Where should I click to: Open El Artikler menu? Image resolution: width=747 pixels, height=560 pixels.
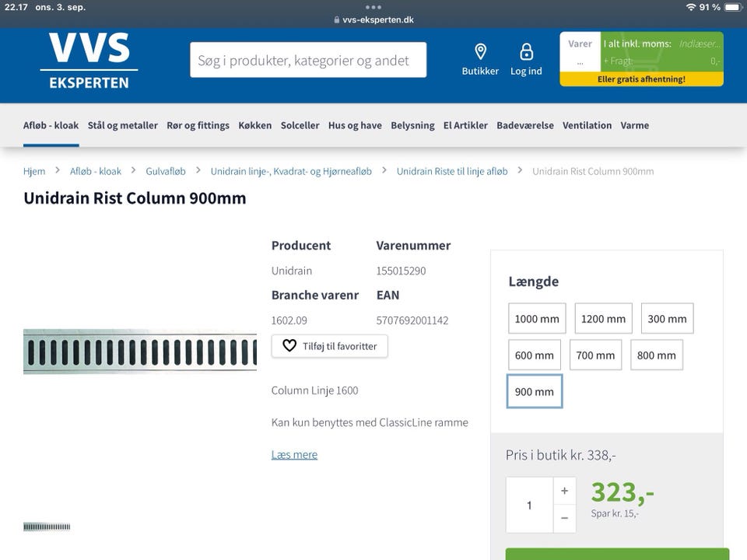pyautogui.click(x=465, y=125)
